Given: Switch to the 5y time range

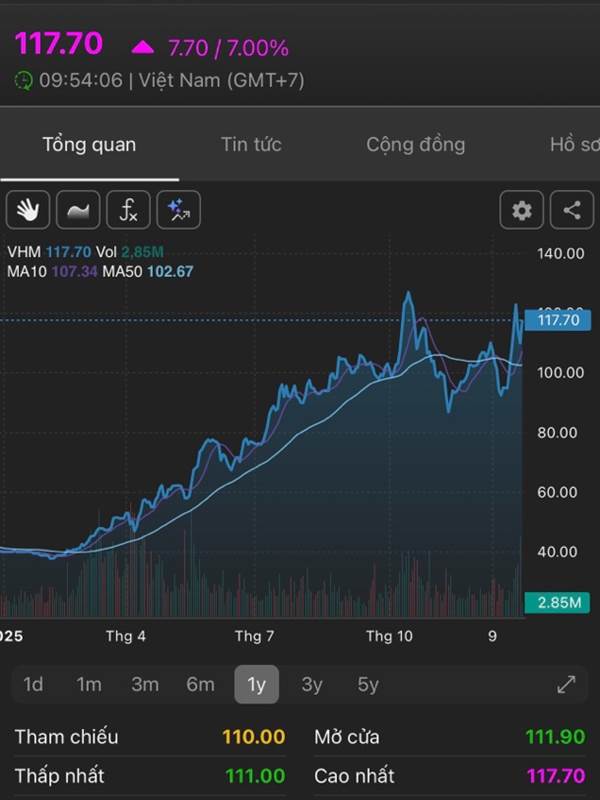Looking at the screenshot, I should point(368,684).
